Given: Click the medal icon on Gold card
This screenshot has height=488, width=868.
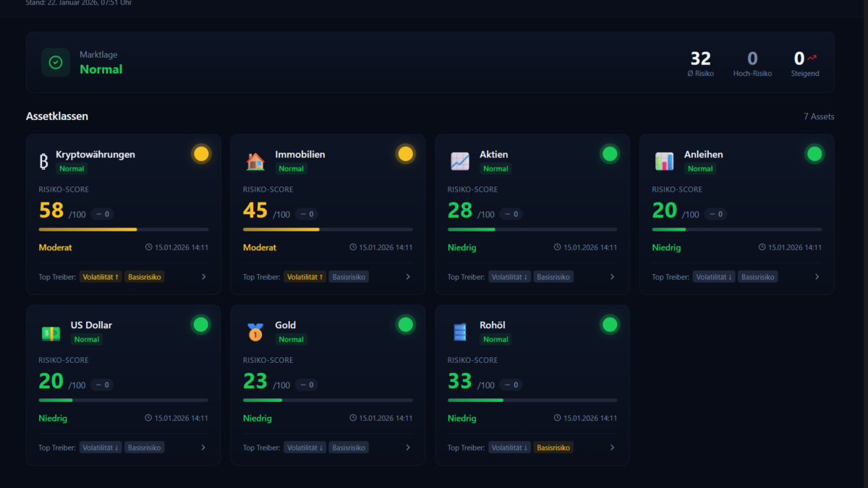Looking at the screenshot, I should [255, 333].
